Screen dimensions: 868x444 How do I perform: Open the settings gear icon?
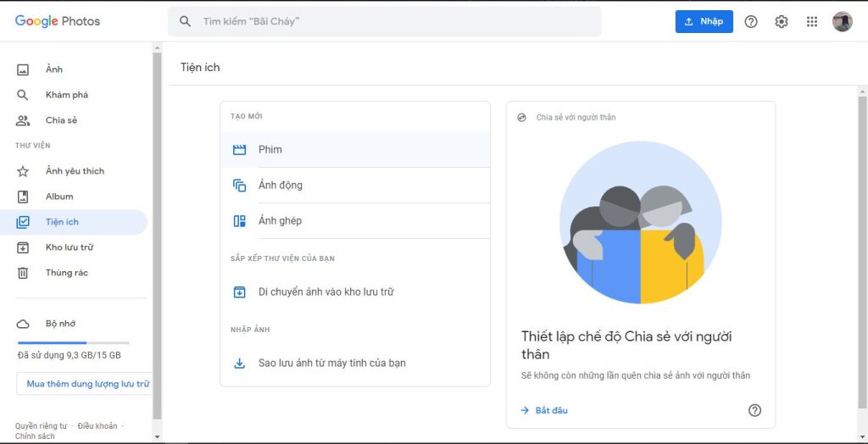(x=782, y=22)
